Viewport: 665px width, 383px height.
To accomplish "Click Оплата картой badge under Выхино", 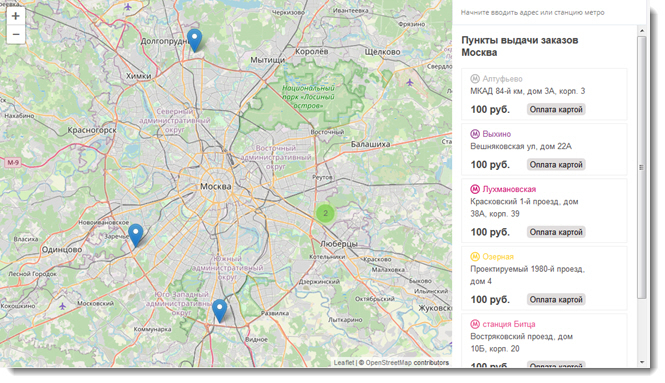I will click(x=556, y=165).
